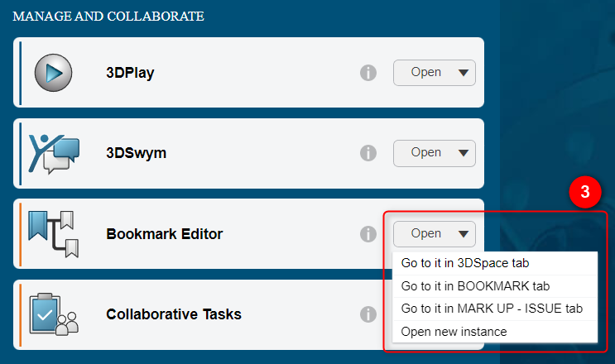Image resolution: width=615 pixels, height=364 pixels.
Task: Expand the 3DSwym Open dropdown arrow
Action: coord(464,153)
